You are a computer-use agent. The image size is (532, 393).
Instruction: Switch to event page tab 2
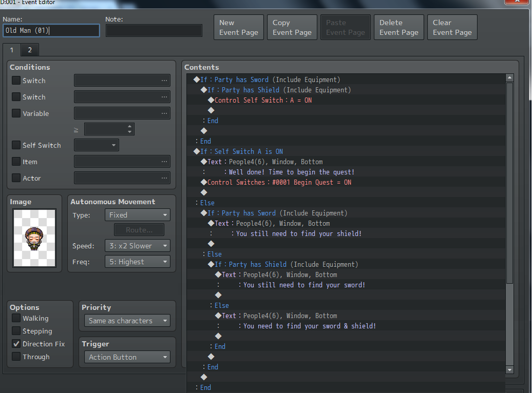pos(30,50)
